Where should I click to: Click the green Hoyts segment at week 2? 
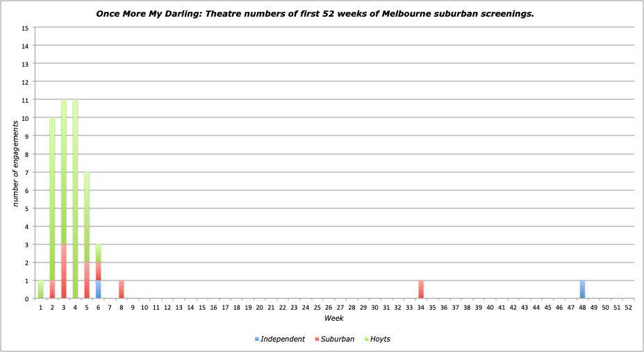point(52,199)
